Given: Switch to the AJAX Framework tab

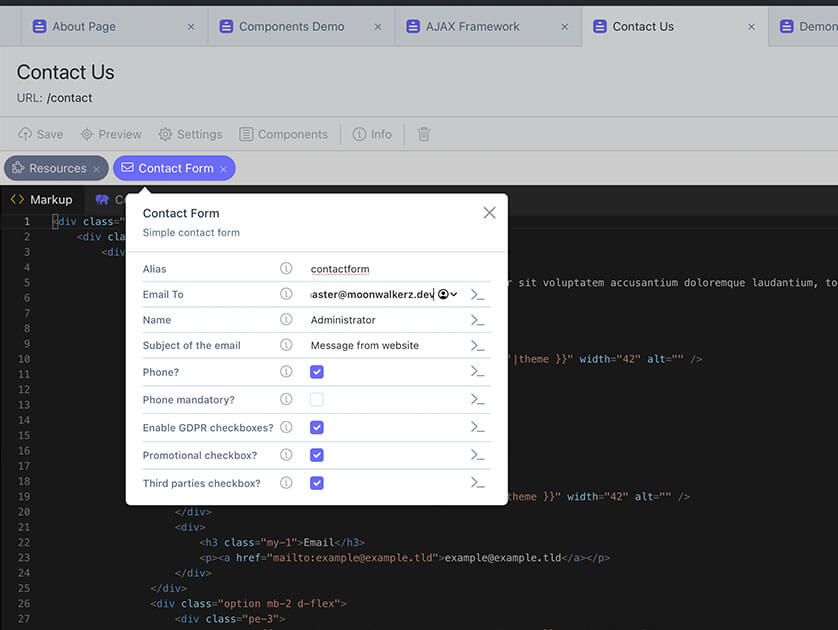Looking at the screenshot, I should (488, 26).
